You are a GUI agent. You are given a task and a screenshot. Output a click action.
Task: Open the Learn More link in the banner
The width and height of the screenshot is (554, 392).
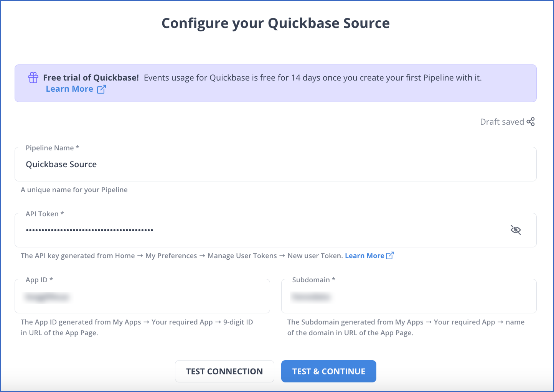69,89
